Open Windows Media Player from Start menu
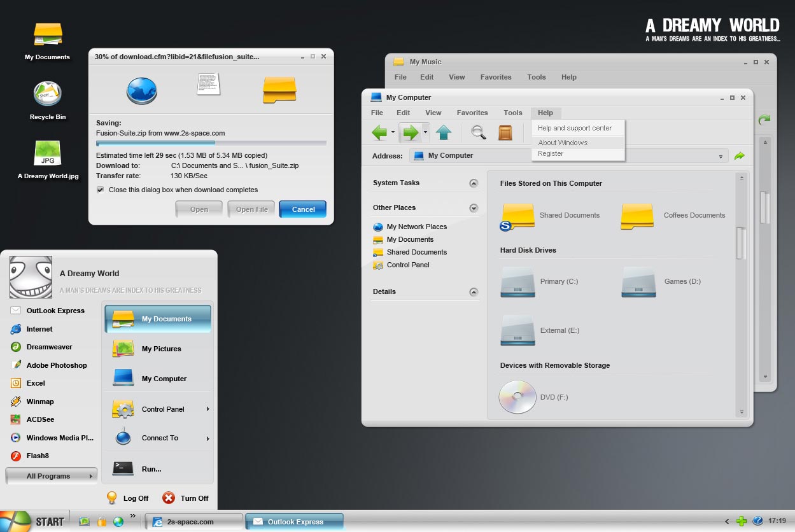This screenshot has width=795, height=532. [52, 438]
